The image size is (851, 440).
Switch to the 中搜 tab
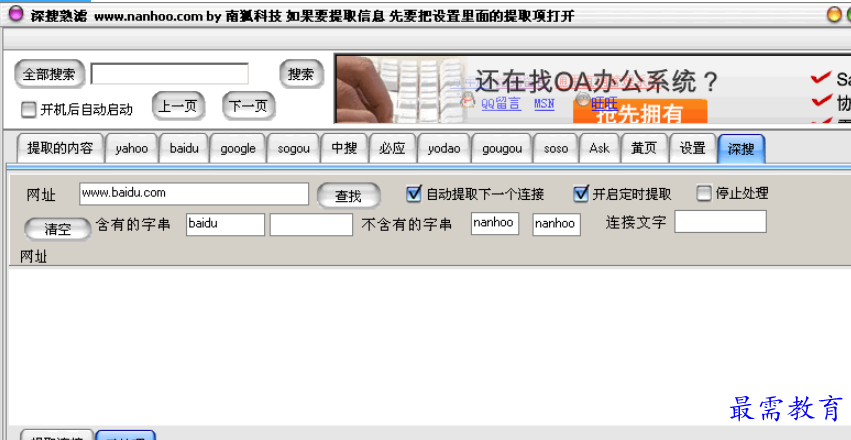tap(345, 148)
